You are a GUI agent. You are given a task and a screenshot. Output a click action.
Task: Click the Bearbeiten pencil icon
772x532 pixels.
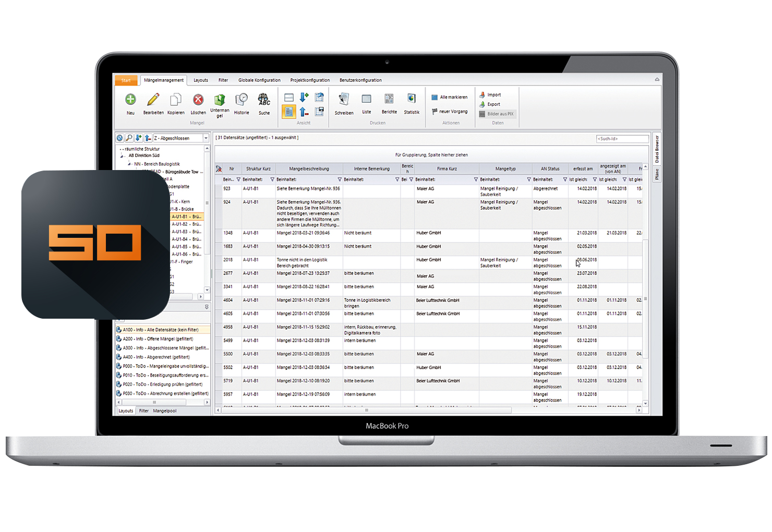coord(153,100)
